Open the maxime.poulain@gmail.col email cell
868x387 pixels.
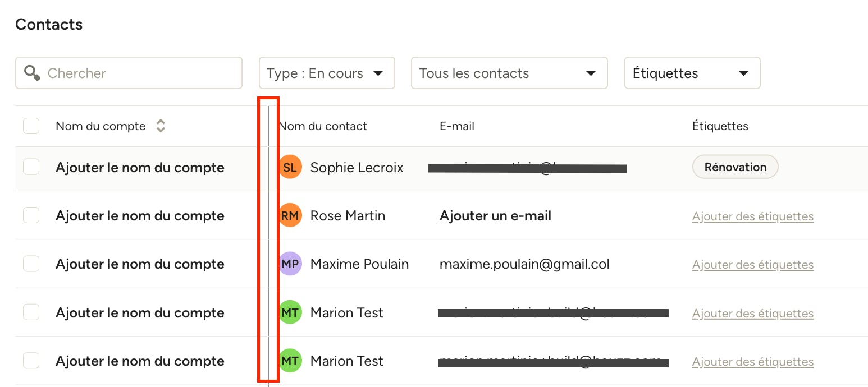coord(524,264)
